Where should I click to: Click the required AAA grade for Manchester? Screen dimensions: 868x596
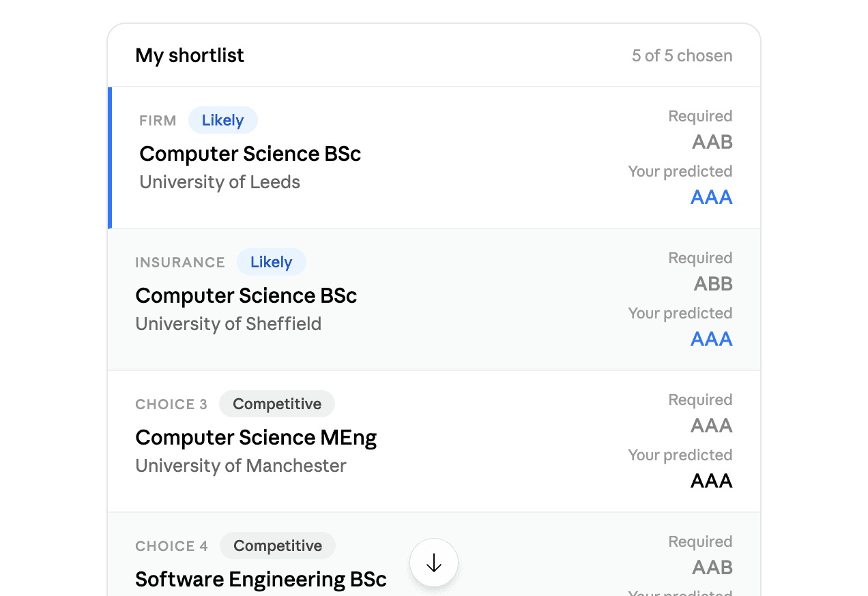[711, 426]
